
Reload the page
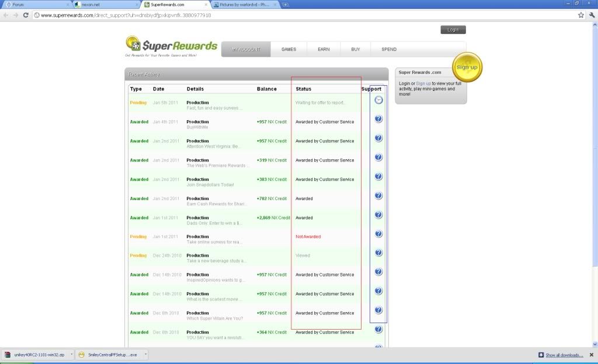pos(26,15)
